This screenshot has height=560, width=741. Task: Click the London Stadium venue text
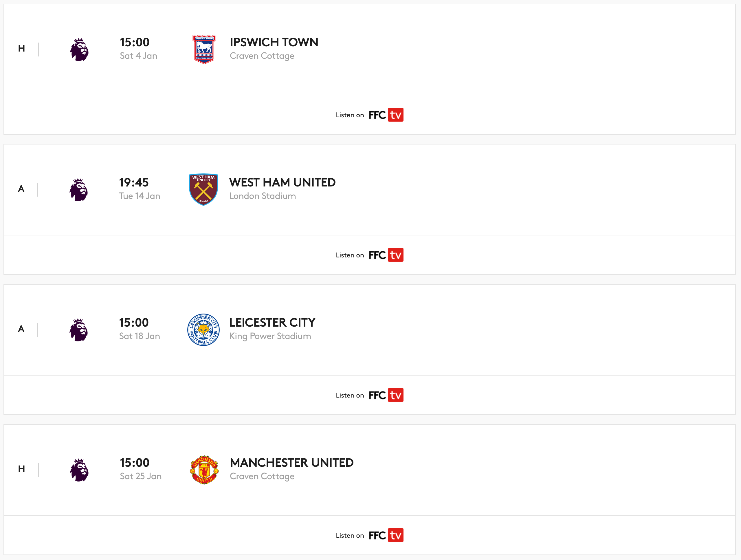(x=263, y=196)
